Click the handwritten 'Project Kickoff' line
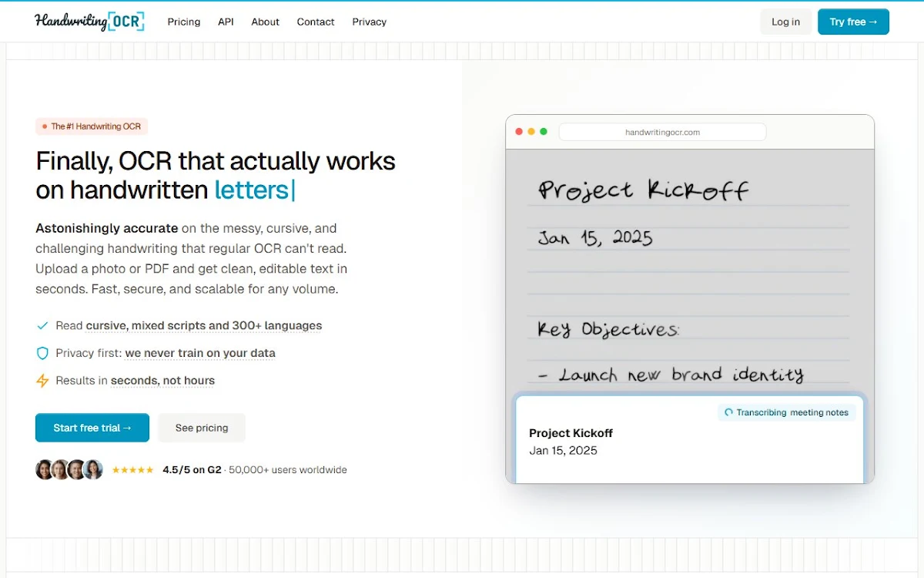Image resolution: width=924 pixels, height=578 pixels. click(644, 190)
